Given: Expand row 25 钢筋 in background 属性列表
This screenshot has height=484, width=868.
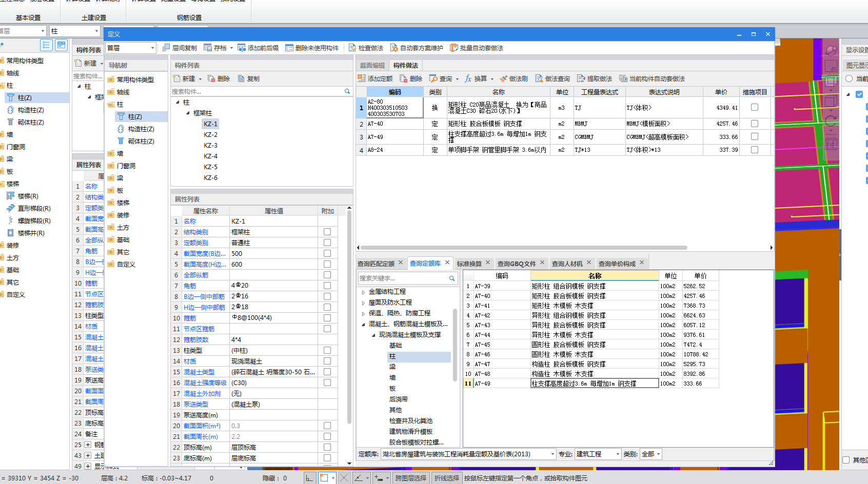Looking at the screenshot, I should pyautogui.click(x=88, y=445).
